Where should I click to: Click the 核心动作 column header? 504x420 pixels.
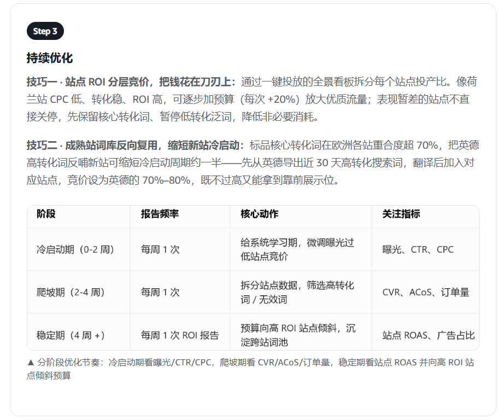pos(260,214)
